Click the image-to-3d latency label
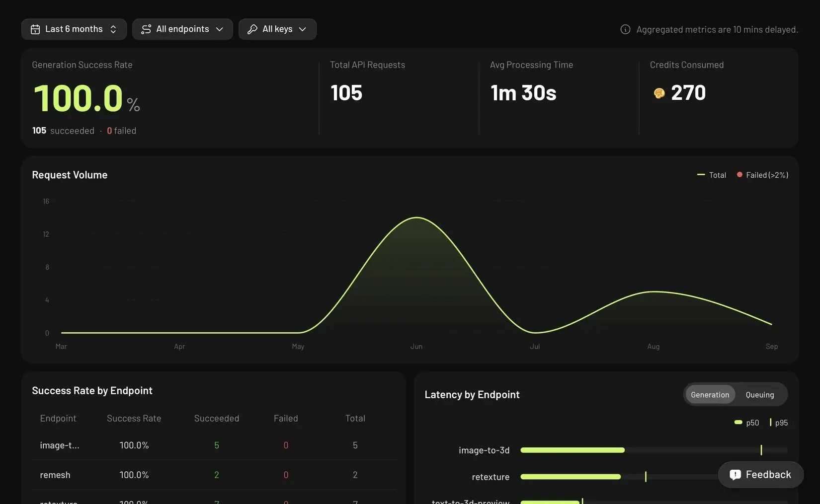820x504 pixels. pyautogui.click(x=484, y=450)
